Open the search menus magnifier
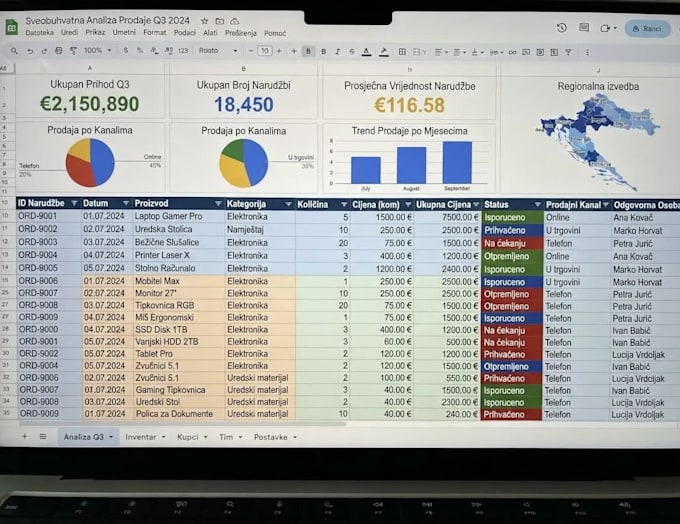This screenshot has height=524, width=680. [14, 51]
